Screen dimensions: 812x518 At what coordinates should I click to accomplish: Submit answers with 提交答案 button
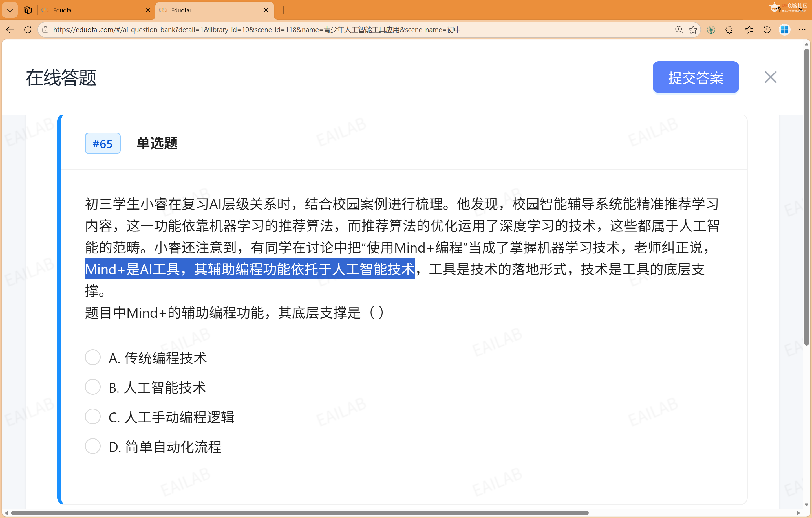tap(696, 77)
